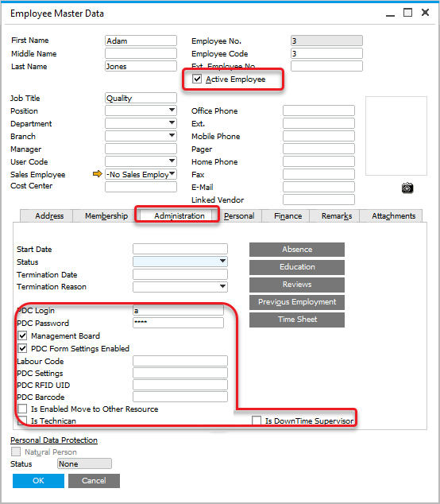Image resolution: width=440 pixels, height=504 pixels.
Task: Switch to the Remarks tab
Action: [x=334, y=215]
